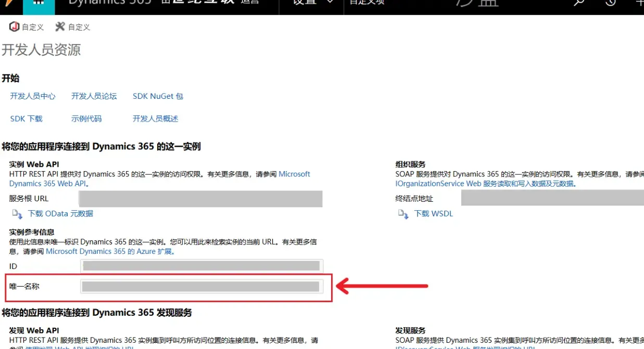Open the 设置 dropdown chevron
644x349 pixels.
(329, 2)
